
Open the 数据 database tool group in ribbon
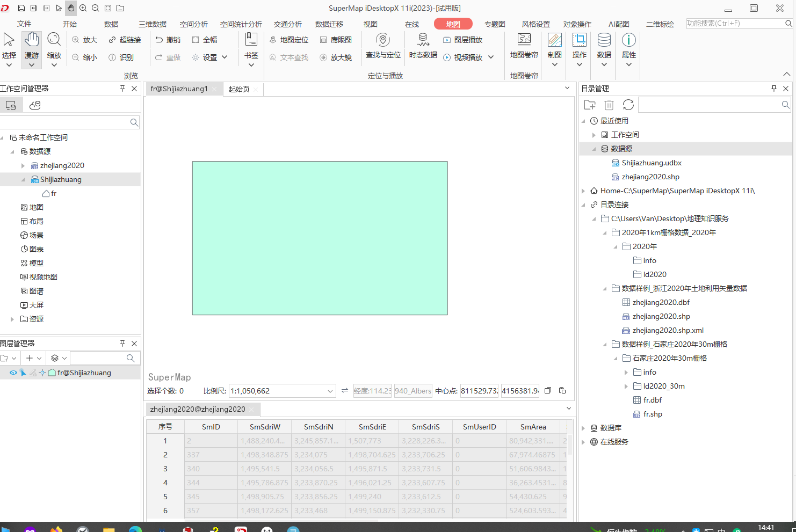604,49
